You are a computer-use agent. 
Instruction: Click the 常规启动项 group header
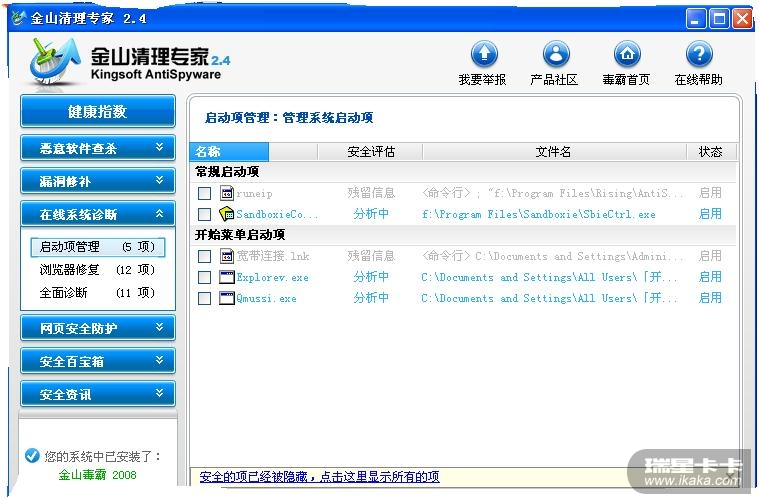tap(227, 172)
